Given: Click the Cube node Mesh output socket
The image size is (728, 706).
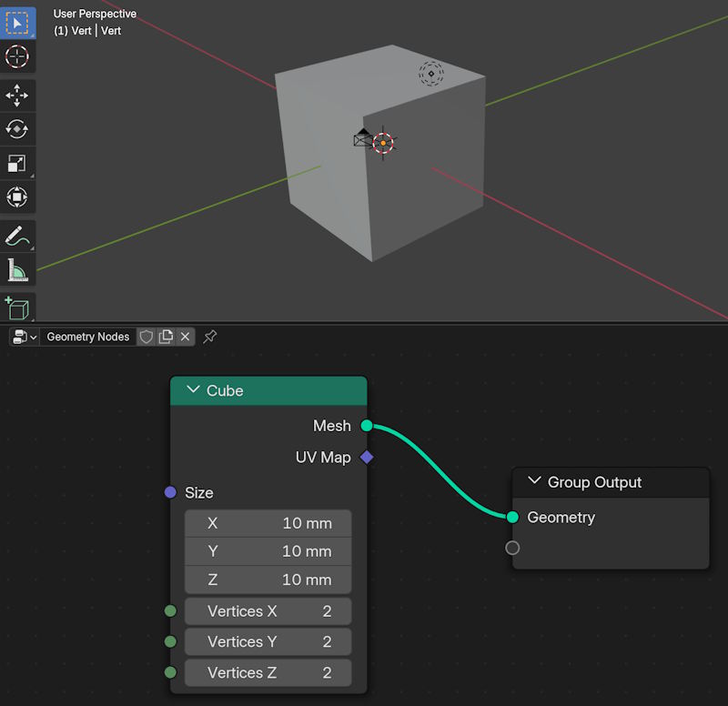Looking at the screenshot, I should [x=367, y=426].
